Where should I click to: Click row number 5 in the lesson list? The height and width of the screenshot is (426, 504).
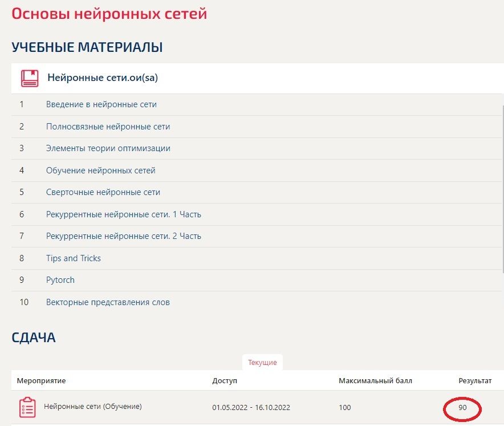(22, 192)
